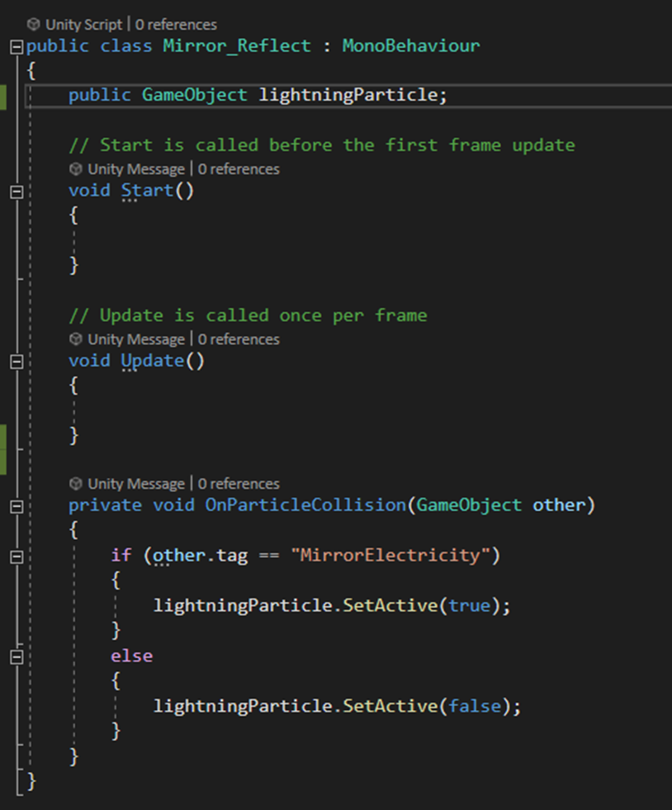Image resolution: width=672 pixels, height=810 pixels.
Task: Click the void keyword before Update
Action: [x=89, y=361]
